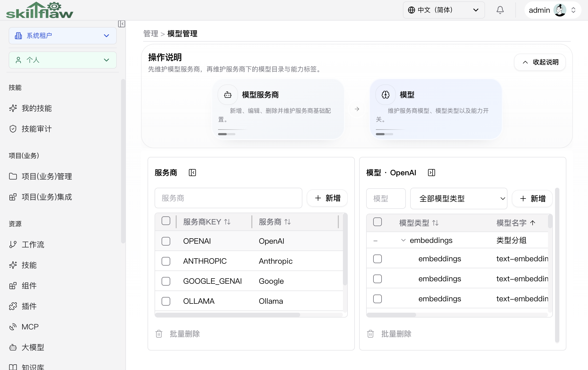Click the 插件 puzzle icon
The height and width of the screenshot is (370, 588).
tap(13, 306)
